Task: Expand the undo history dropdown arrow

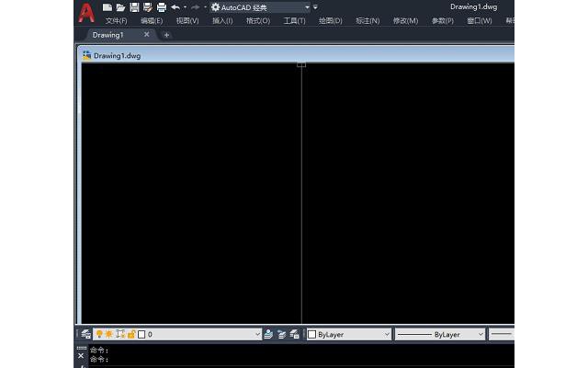Action: (185, 7)
